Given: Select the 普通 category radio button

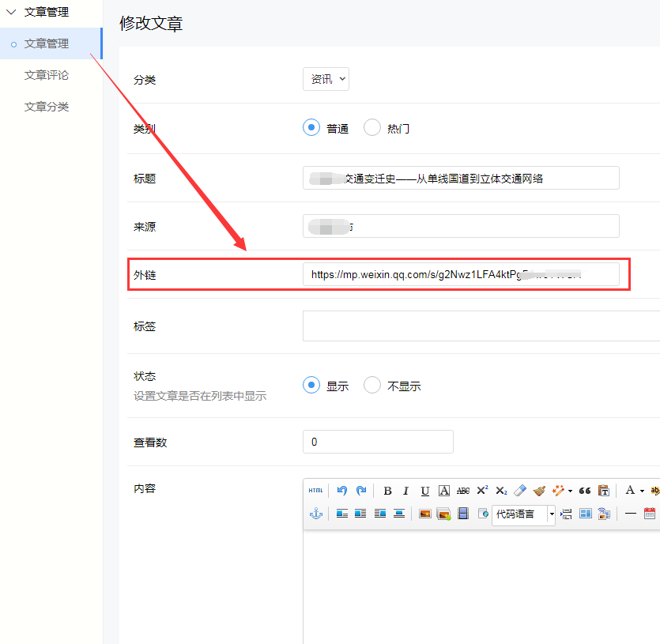Looking at the screenshot, I should tap(311, 128).
